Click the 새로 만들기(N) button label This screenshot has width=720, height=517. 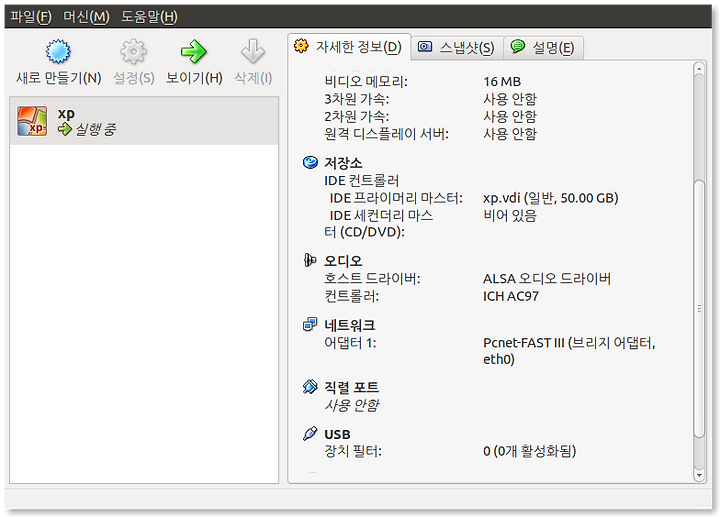click(x=59, y=78)
